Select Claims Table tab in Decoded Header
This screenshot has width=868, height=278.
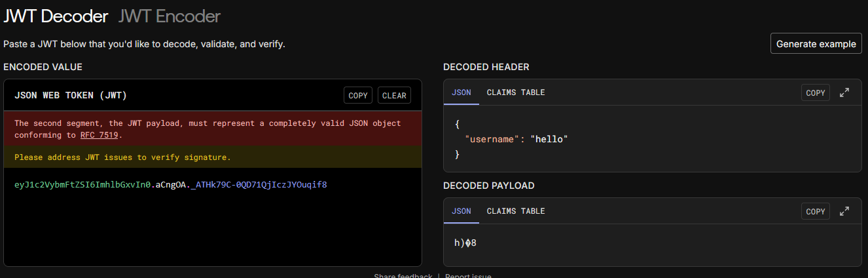[516, 92]
